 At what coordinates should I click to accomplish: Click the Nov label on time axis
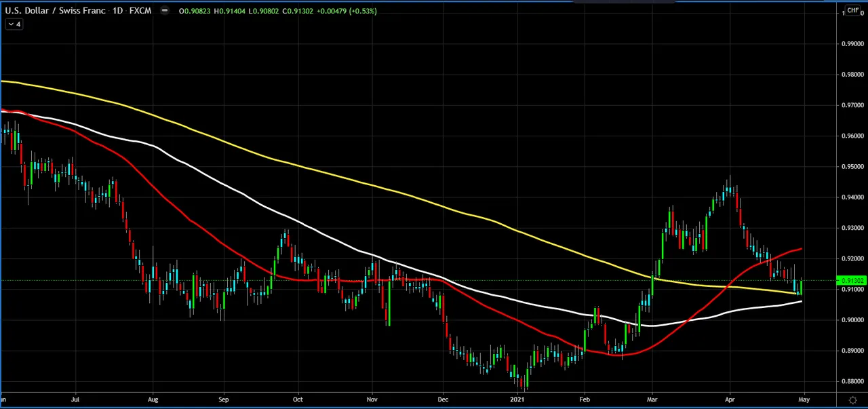pyautogui.click(x=372, y=400)
